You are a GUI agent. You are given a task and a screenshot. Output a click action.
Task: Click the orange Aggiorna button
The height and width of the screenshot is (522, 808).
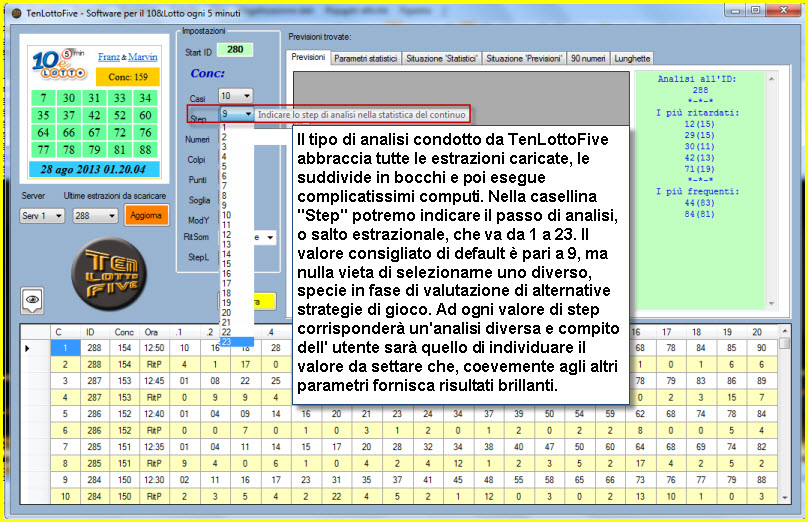point(146,215)
